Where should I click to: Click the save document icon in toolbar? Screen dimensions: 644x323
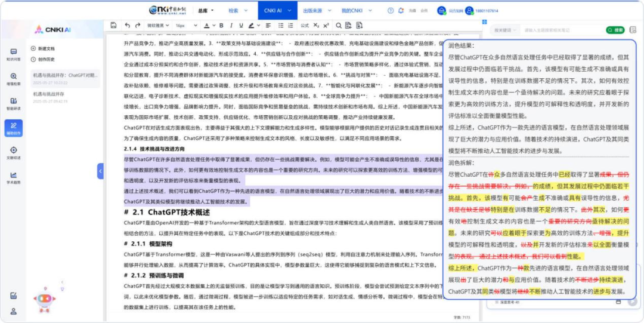click(x=113, y=26)
